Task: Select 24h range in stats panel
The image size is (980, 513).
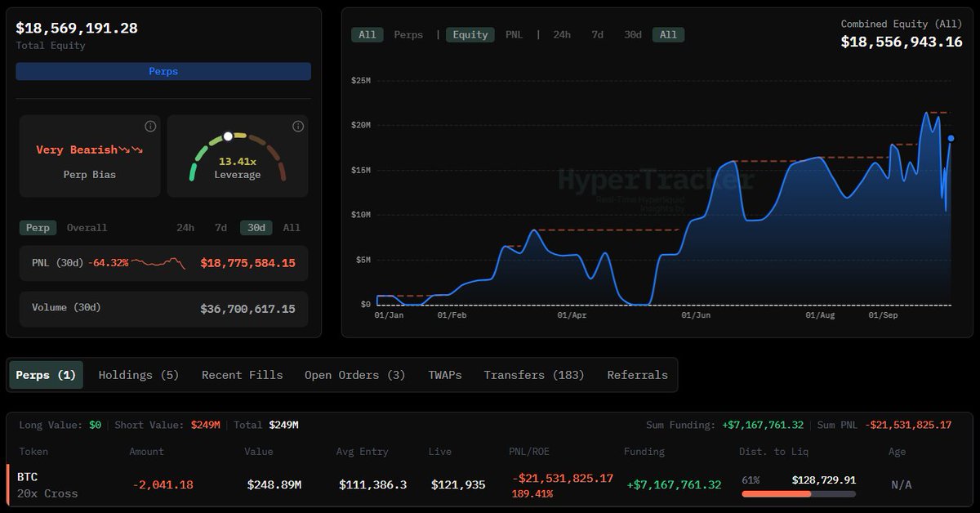Action: (185, 228)
